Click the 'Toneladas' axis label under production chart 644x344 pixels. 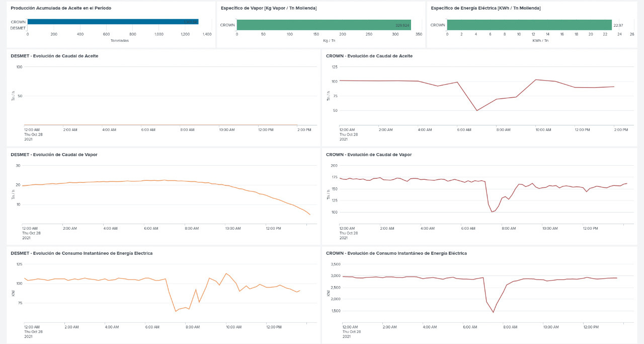(x=119, y=40)
